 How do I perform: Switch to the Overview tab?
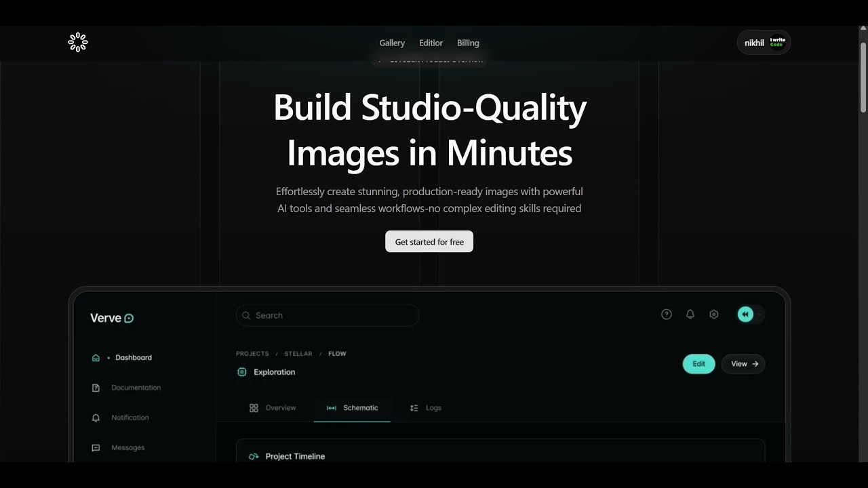point(272,407)
